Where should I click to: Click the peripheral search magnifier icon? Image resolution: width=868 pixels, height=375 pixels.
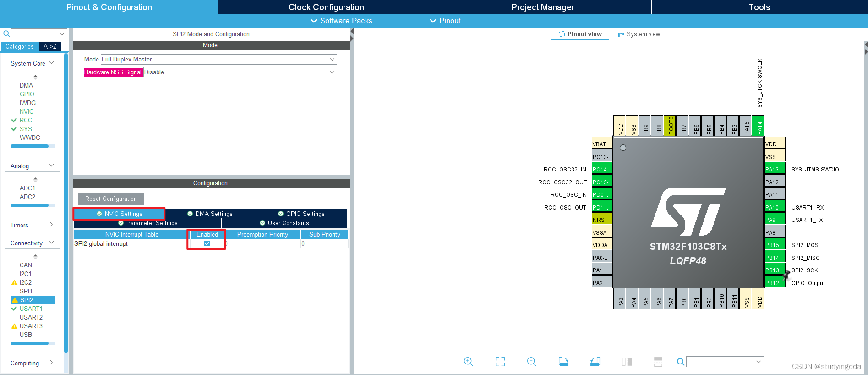(x=6, y=33)
